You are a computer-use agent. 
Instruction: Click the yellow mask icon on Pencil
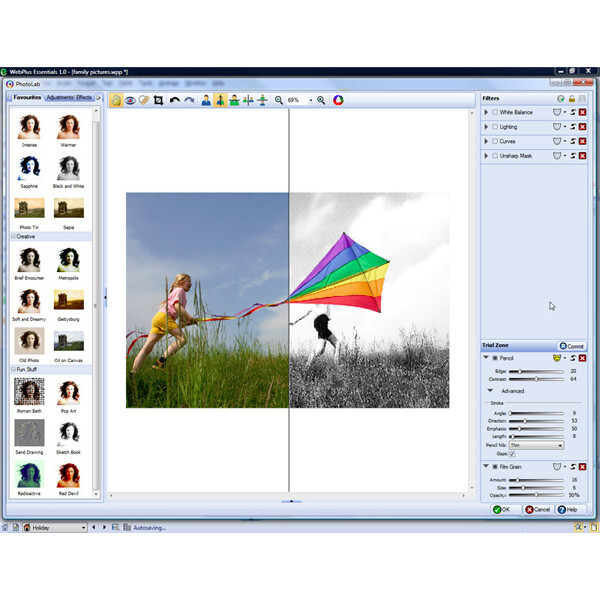tap(557, 358)
